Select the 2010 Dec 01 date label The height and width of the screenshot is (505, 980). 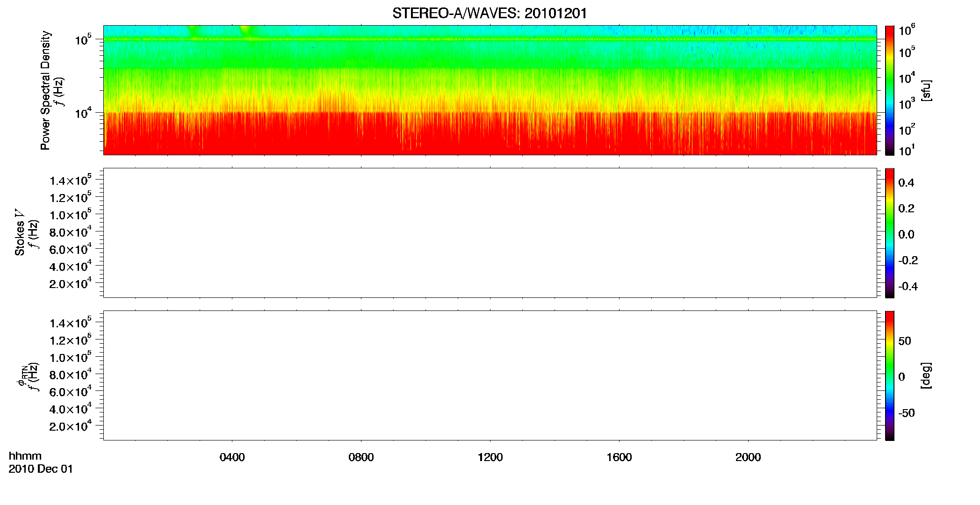(41, 469)
